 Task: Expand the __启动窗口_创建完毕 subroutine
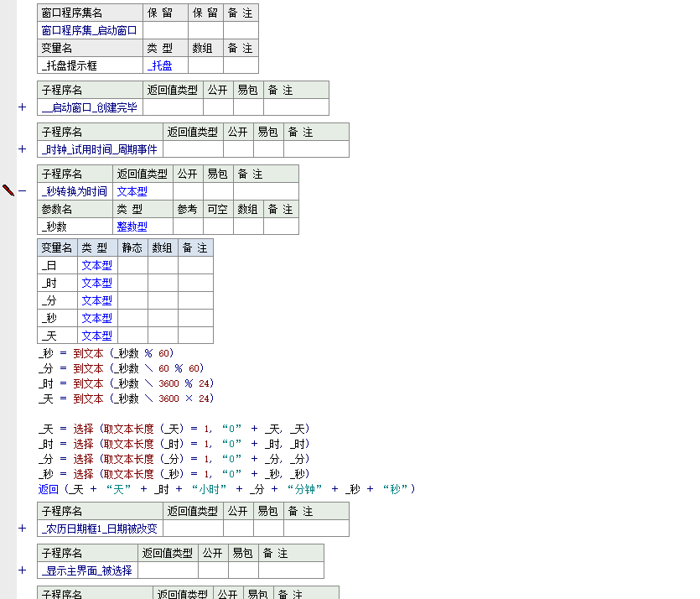[x=23, y=107]
